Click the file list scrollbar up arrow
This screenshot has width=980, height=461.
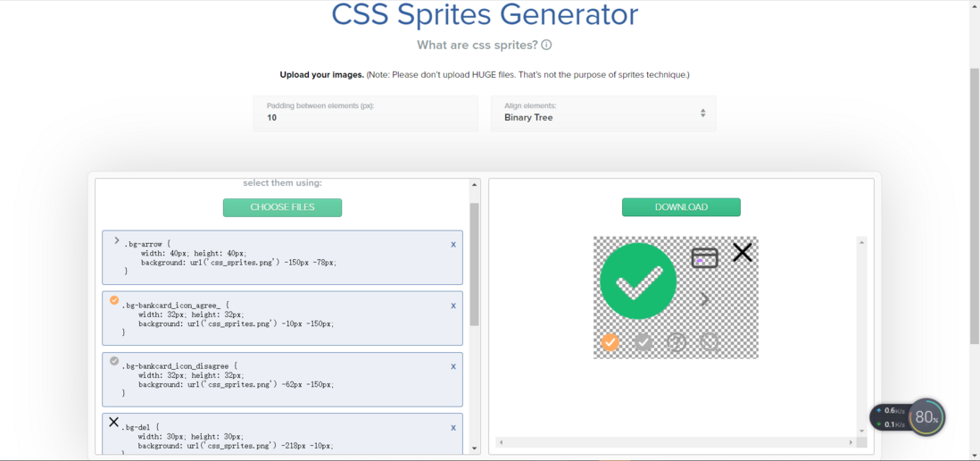pyautogui.click(x=474, y=185)
